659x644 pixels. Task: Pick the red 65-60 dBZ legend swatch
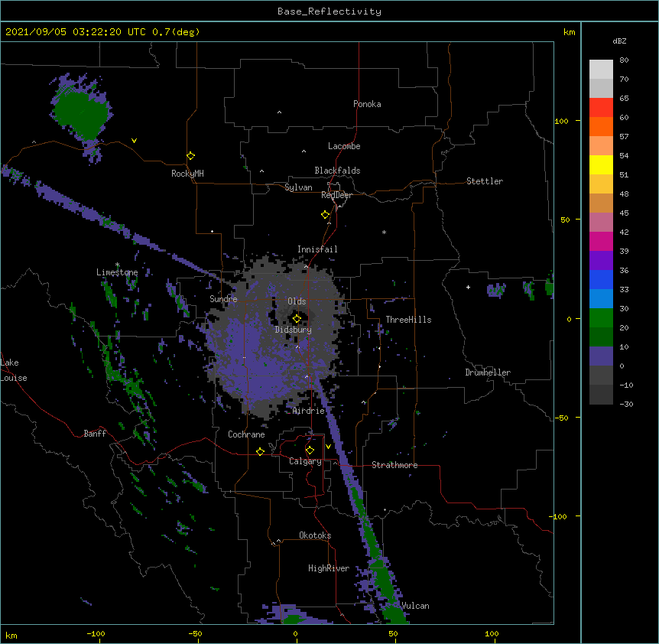[x=601, y=107]
